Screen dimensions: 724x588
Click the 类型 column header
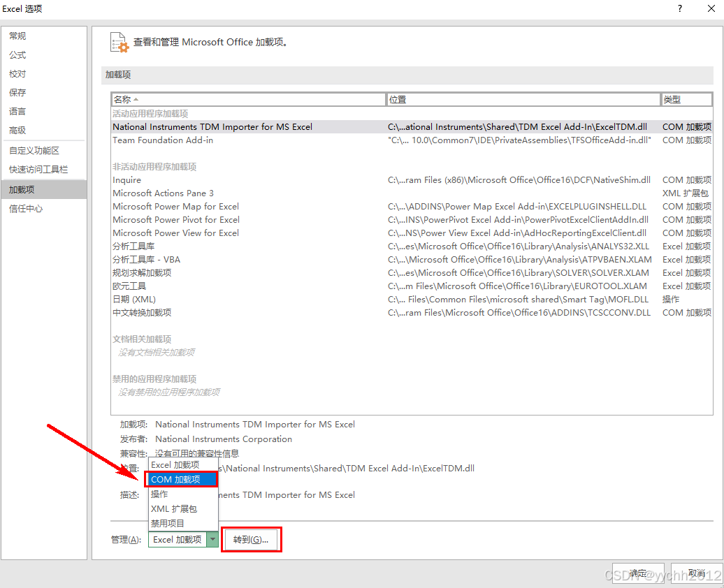(686, 99)
